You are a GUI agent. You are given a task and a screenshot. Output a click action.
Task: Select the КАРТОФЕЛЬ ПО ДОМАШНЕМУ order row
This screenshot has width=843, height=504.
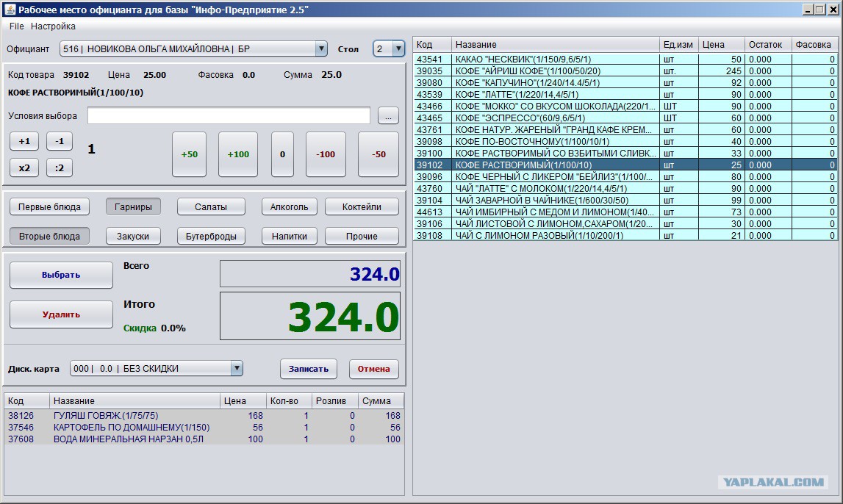[204, 427]
